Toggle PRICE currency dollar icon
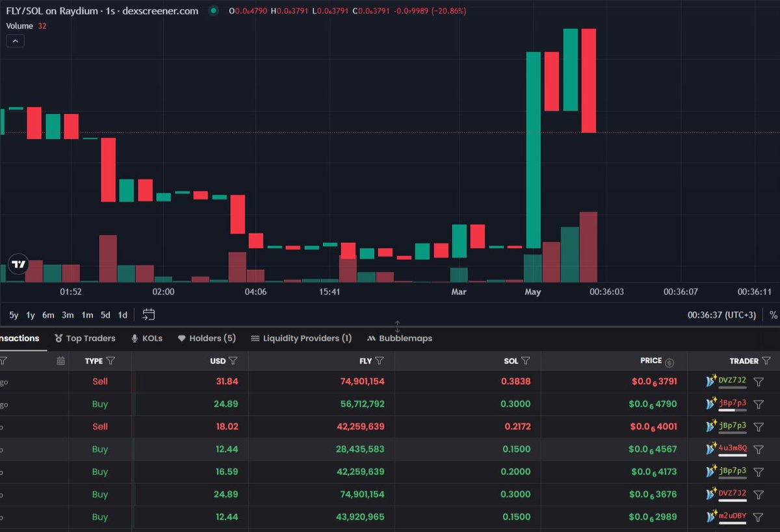 (670, 362)
